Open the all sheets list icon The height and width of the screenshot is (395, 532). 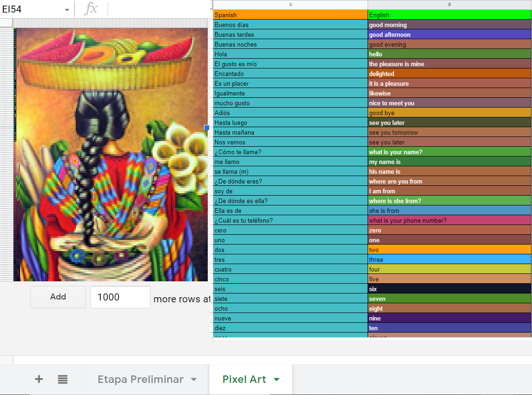pyautogui.click(x=63, y=379)
